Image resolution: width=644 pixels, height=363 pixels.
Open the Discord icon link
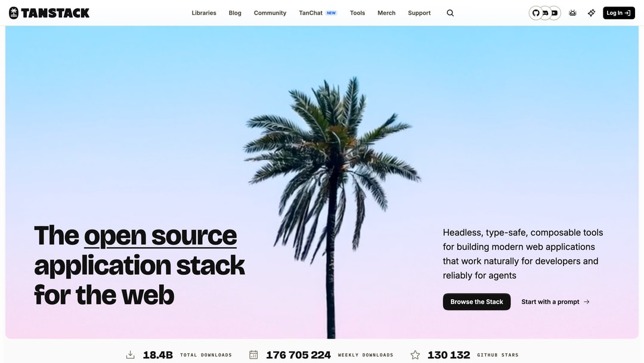tap(546, 13)
